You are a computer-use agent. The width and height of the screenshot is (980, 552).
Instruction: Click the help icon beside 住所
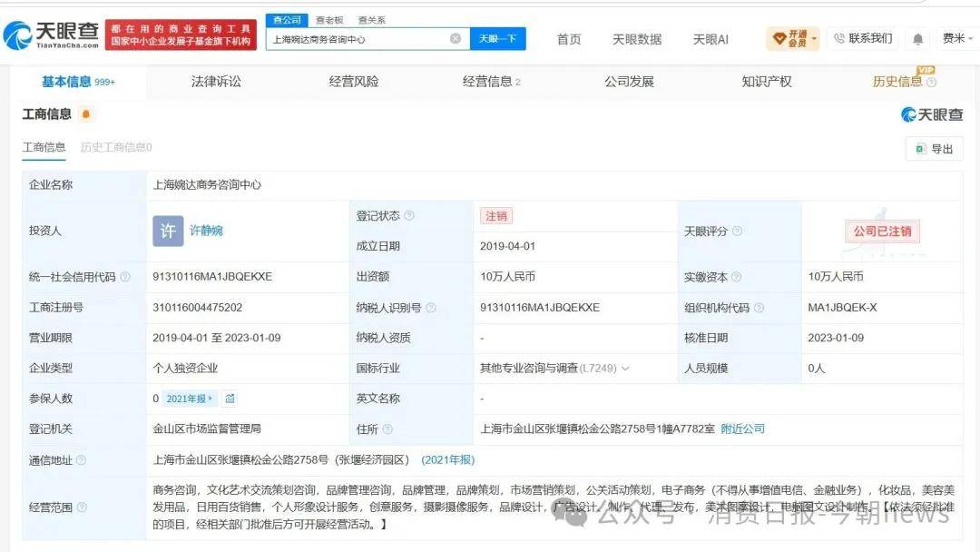pos(387,429)
